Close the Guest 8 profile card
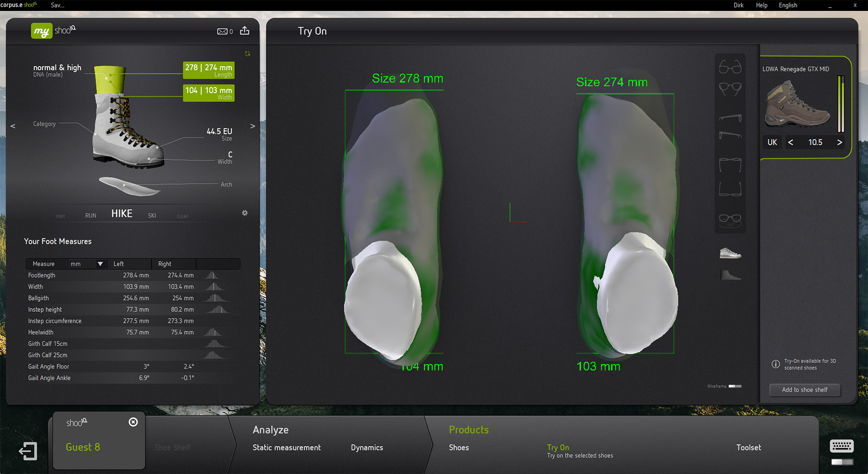Viewport: 868px width, 474px height. pos(133,422)
